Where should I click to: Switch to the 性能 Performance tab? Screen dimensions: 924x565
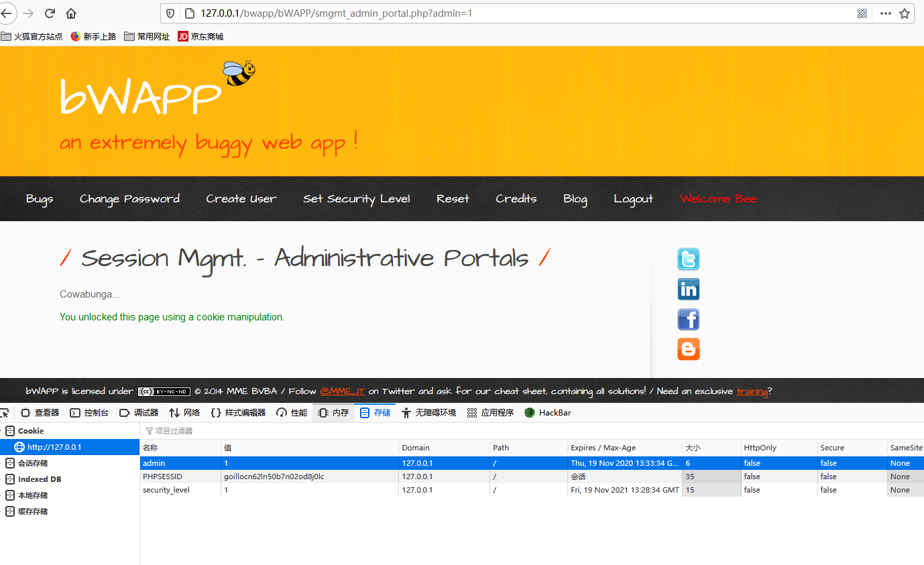(x=292, y=413)
